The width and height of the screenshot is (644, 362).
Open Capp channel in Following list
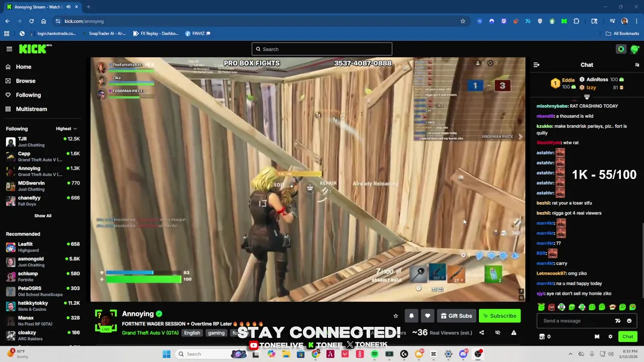43,156
